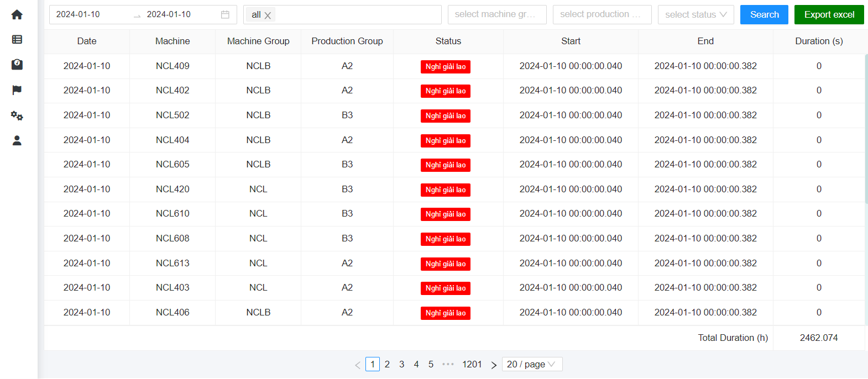
Task: Click the Export excel button
Action: pos(829,14)
